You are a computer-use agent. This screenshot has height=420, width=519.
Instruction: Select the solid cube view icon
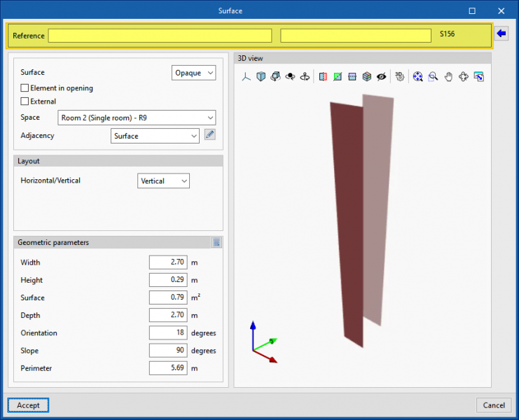(x=261, y=76)
